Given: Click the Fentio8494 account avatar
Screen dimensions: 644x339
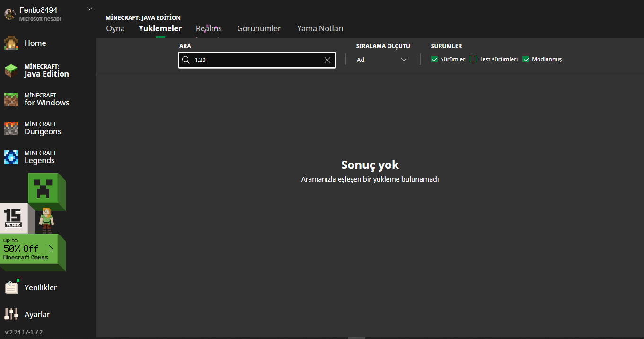Looking at the screenshot, I should pos(10,14).
